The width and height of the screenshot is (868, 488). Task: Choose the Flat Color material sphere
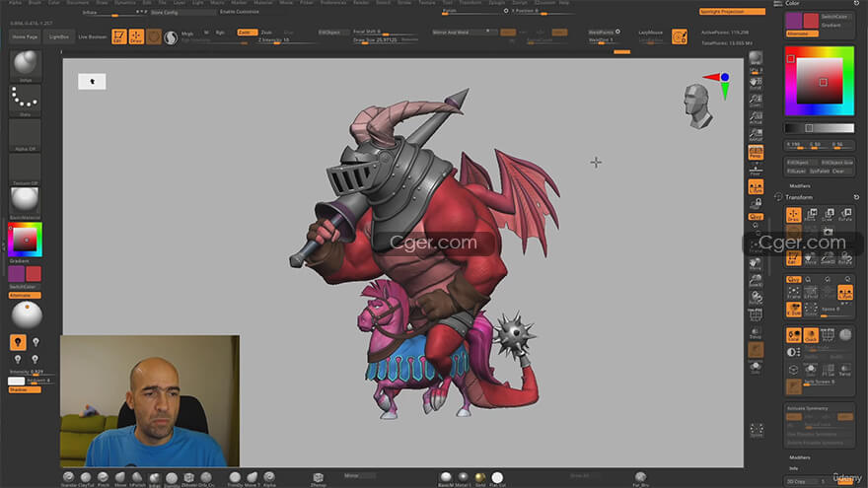[x=497, y=478]
